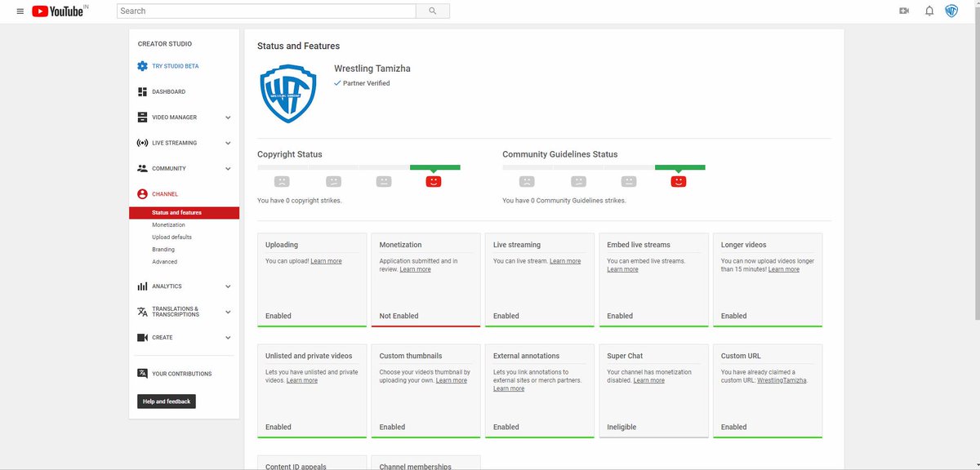Image resolution: width=980 pixels, height=470 pixels.
Task: Open account avatar menu
Action: coord(952,11)
